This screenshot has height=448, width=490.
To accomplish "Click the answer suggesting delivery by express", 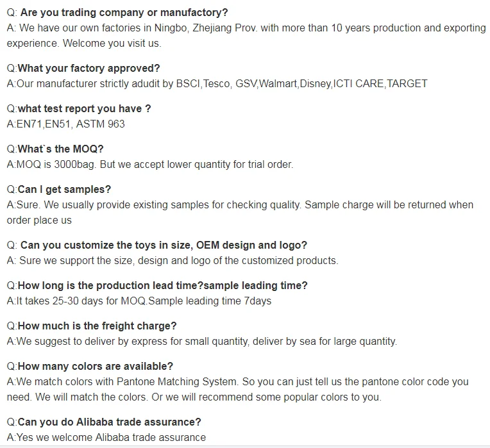I will click(201, 342).
